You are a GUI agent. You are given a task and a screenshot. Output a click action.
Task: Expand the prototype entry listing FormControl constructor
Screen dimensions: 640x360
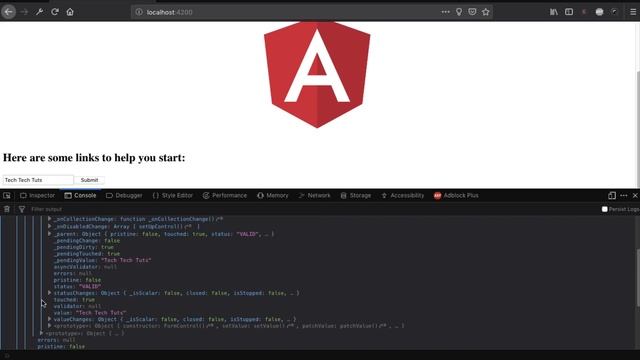[49, 326]
